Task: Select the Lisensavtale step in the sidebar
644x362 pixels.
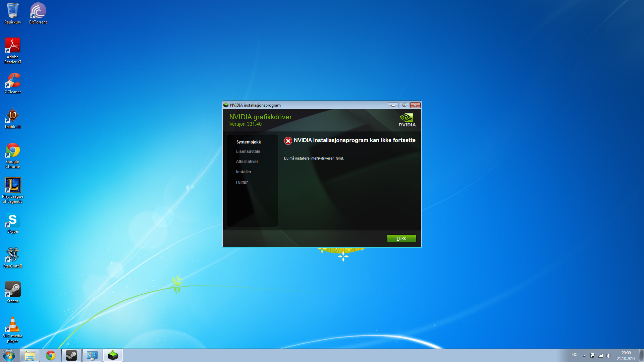Action: [248, 152]
